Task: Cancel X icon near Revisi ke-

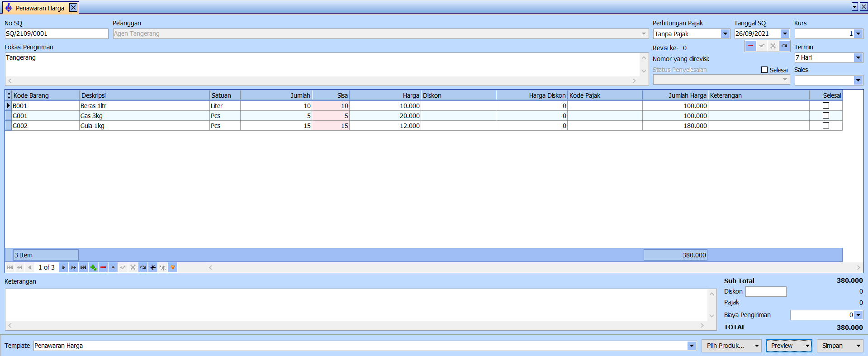Action: click(773, 46)
